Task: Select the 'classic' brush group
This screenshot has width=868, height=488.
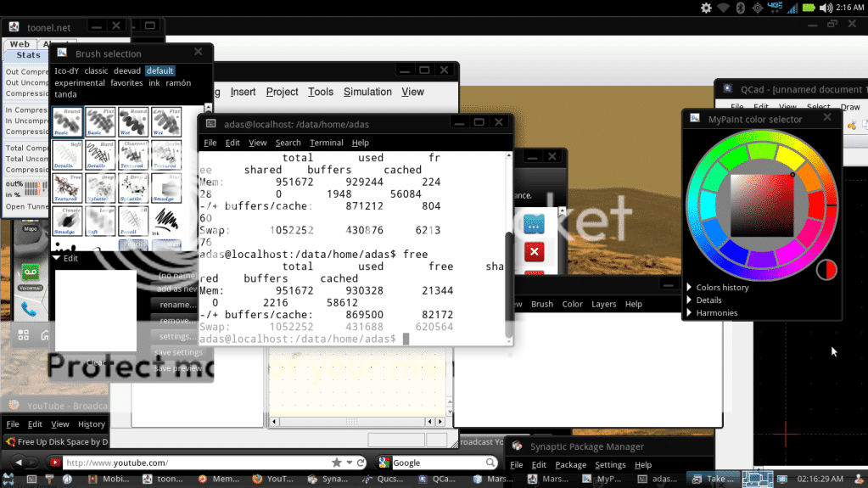Action: tap(96, 71)
